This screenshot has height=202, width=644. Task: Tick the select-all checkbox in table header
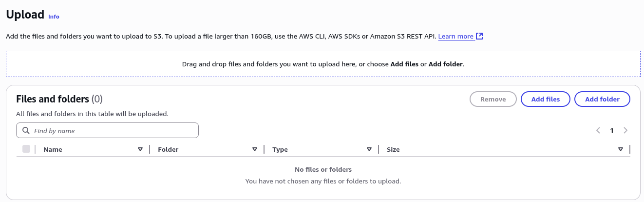26,149
